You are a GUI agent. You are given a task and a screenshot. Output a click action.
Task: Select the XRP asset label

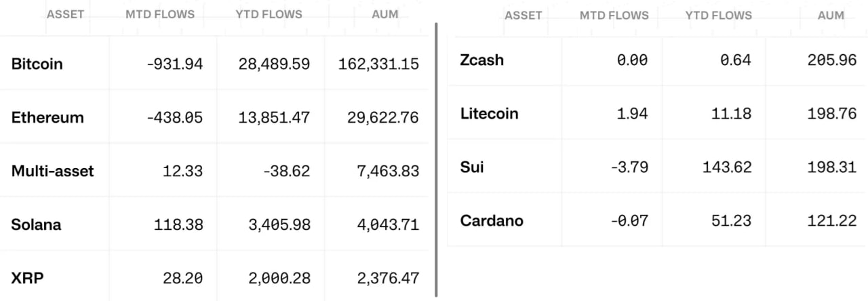tap(26, 278)
